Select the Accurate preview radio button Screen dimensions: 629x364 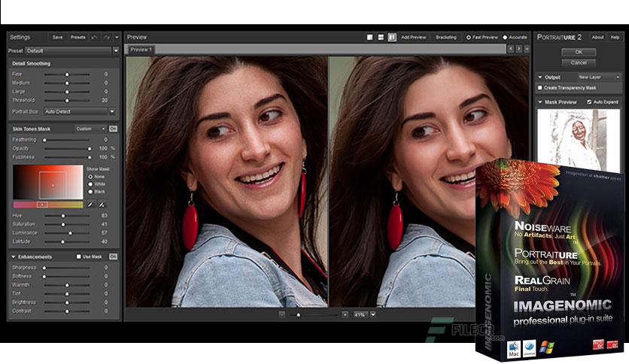click(505, 37)
